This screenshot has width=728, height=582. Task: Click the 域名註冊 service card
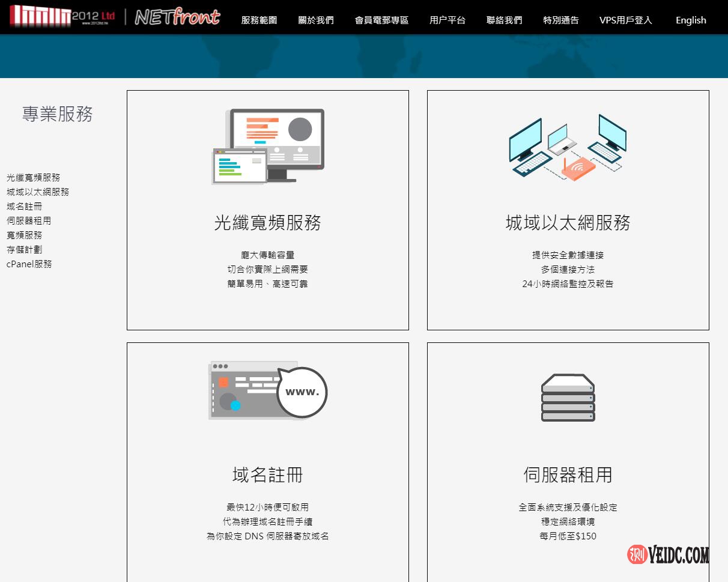[268, 474]
